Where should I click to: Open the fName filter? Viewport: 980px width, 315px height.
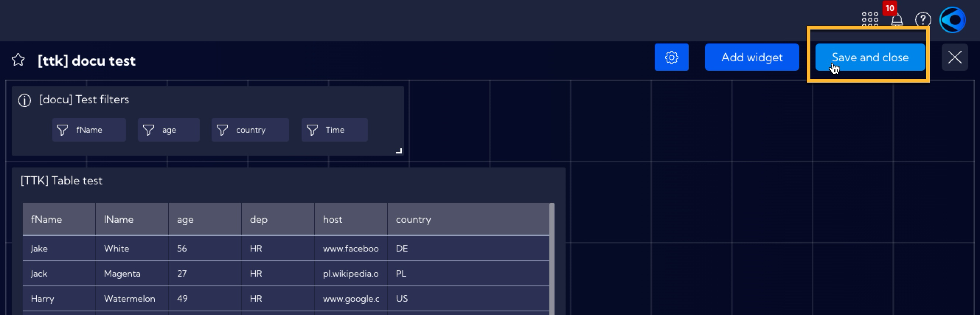pyautogui.click(x=89, y=130)
